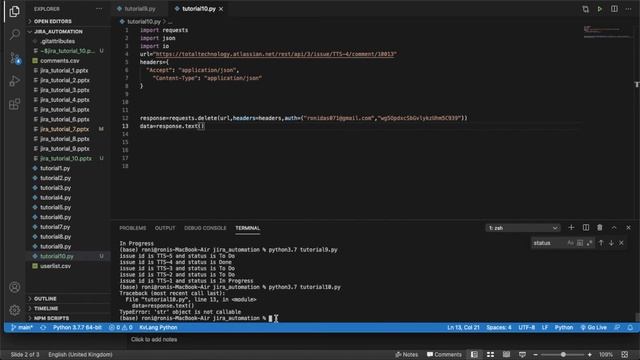This screenshot has width=640, height=360.
Task: Toggle normal view in PowerPoint status bar
Action: click(x=474, y=354)
